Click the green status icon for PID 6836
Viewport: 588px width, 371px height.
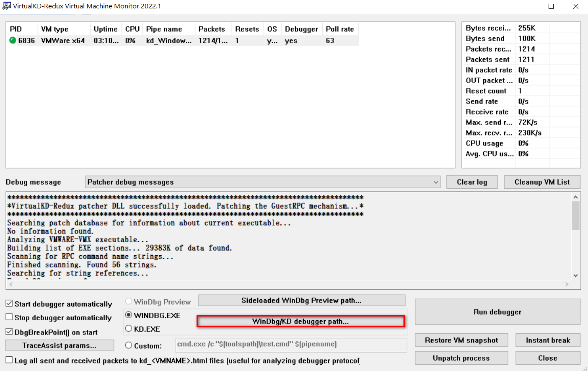tap(13, 40)
